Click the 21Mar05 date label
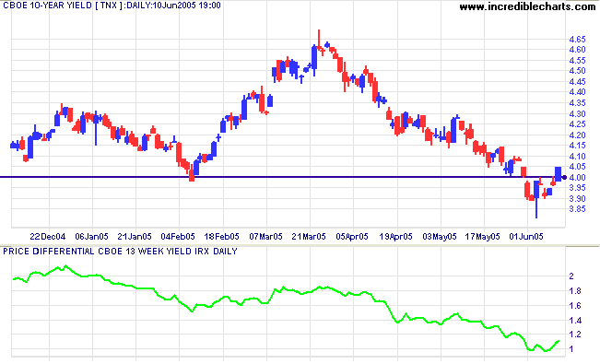 pyautogui.click(x=309, y=237)
